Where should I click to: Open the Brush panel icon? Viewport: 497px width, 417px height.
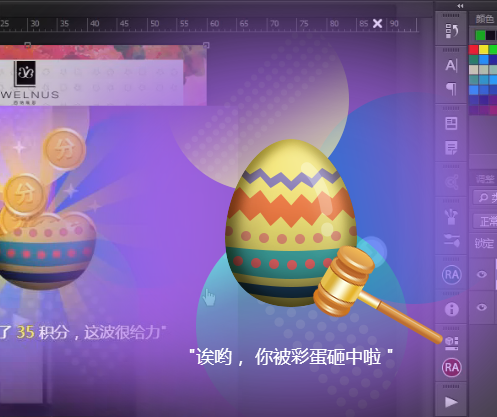point(451,240)
